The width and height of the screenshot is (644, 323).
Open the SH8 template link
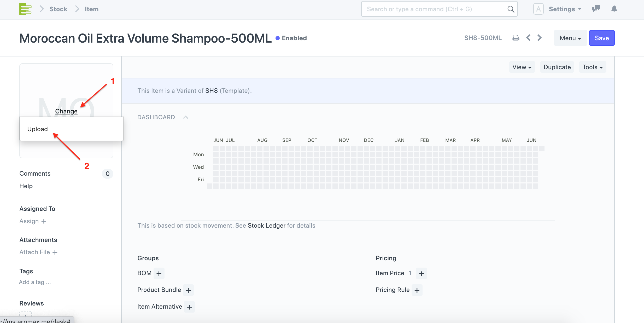pos(212,91)
